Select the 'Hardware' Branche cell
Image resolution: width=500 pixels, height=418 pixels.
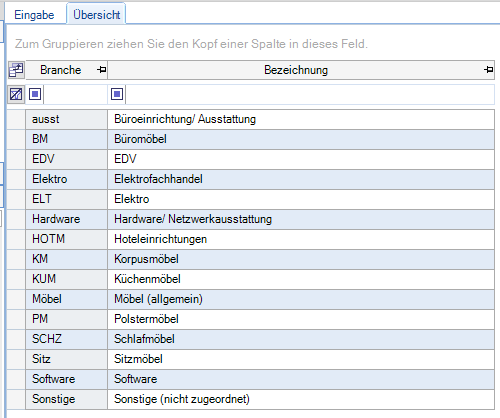coord(67,219)
